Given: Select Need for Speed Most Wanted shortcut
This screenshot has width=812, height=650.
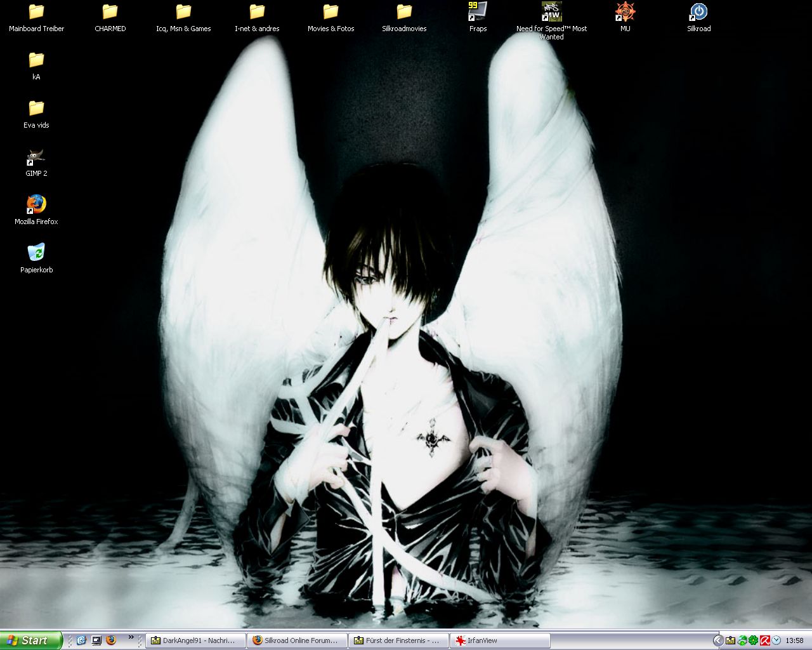Looking at the screenshot, I should (x=551, y=12).
